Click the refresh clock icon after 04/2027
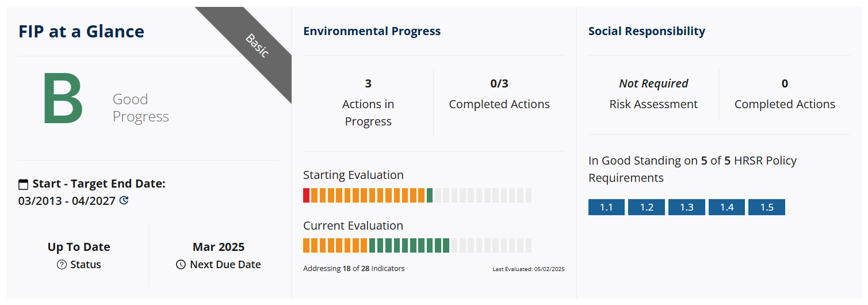 (124, 201)
